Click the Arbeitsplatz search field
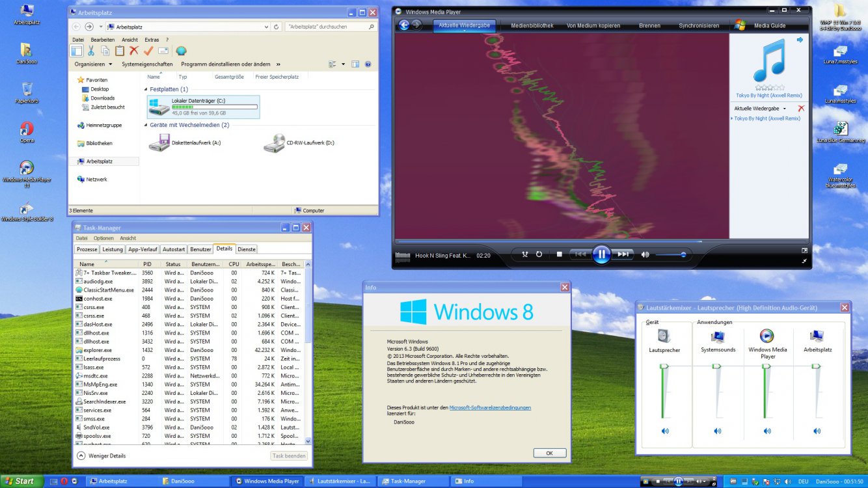Viewport: 868px width, 488px height. [331, 27]
